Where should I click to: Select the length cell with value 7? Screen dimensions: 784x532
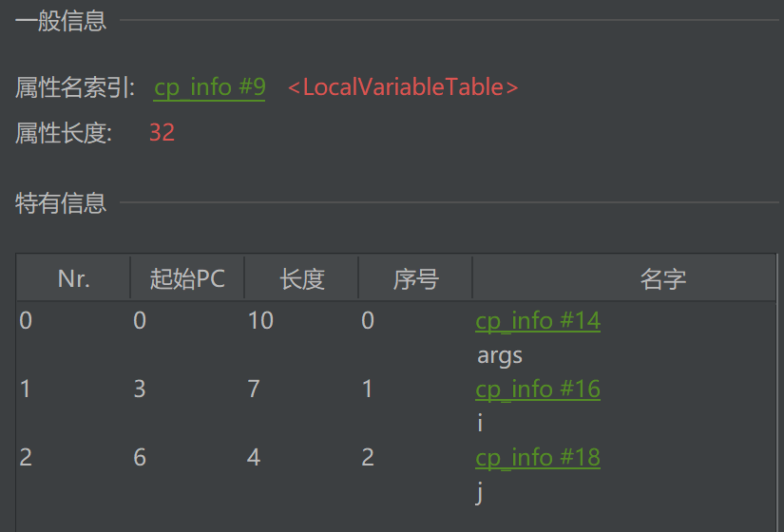[x=254, y=389]
